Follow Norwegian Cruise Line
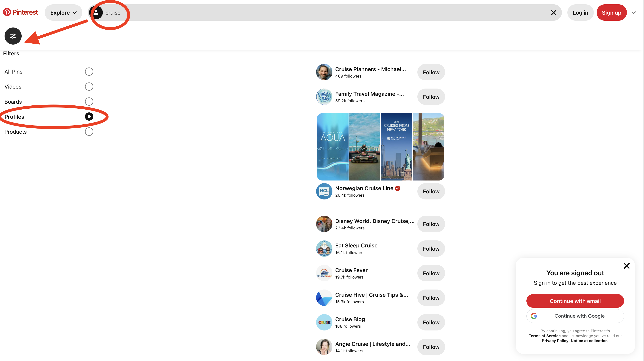The height and width of the screenshot is (361, 644). [431, 191]
